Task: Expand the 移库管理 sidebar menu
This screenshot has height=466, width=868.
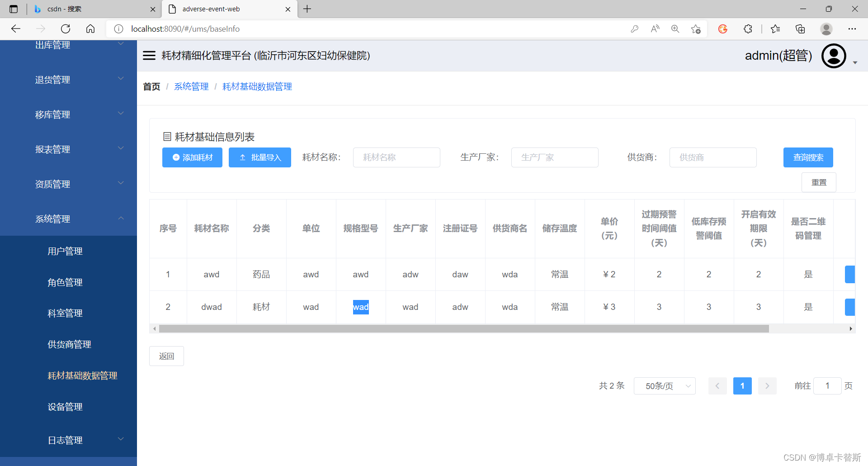Action: pyautogui.click(x=68, y=114)
